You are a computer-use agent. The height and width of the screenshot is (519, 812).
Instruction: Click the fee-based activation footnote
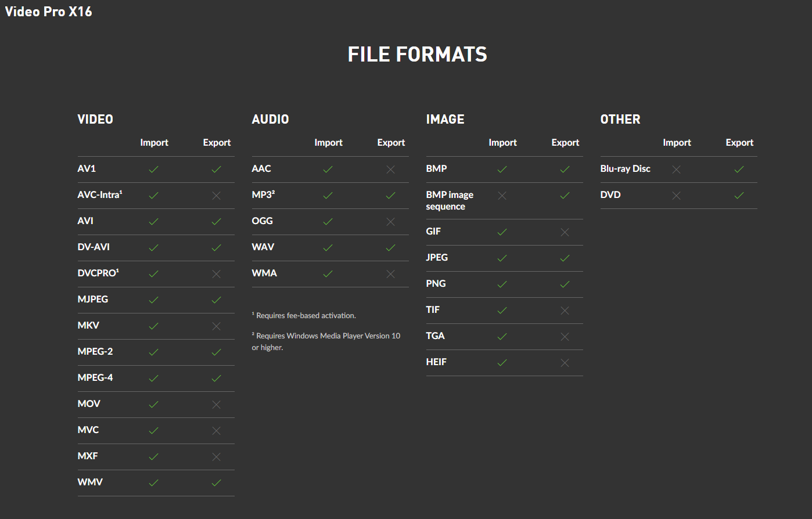pos(304,316)
